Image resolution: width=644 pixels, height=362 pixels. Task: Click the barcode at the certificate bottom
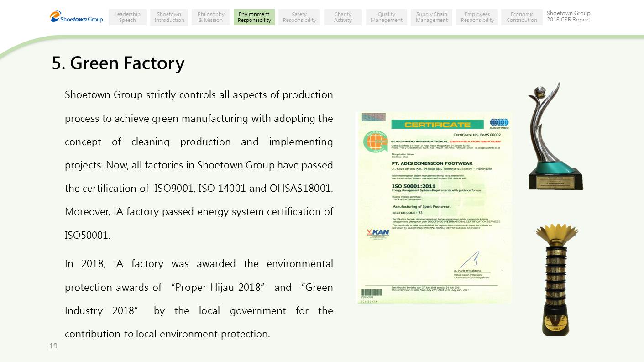pyautogui.click(x=371, y=293)
